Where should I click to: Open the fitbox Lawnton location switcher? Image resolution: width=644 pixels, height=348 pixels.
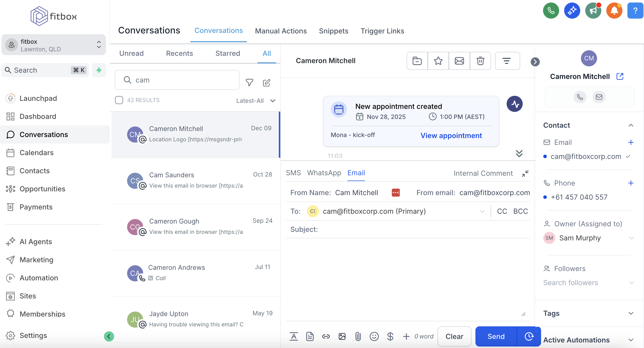pyautogui.click(x=53, y=45)
